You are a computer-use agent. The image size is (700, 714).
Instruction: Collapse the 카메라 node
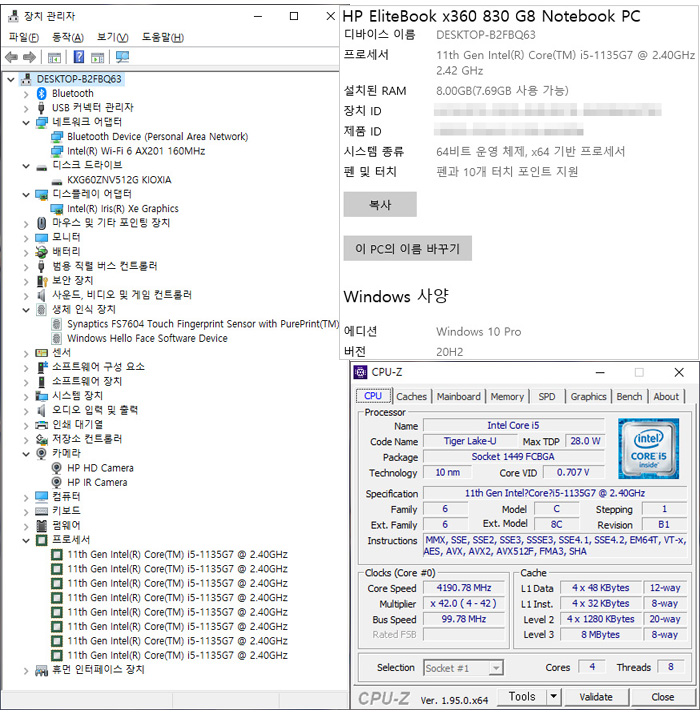[x=26, y=454]
